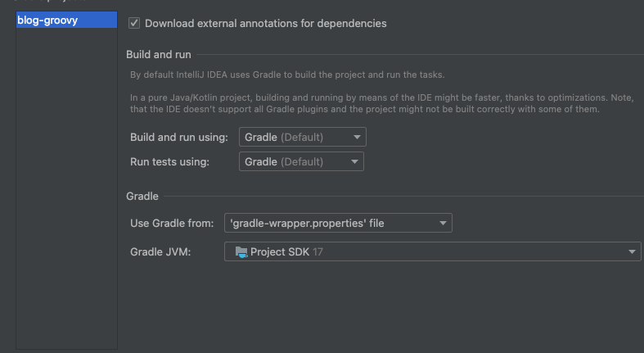Open the Run tests using dropdown
This screenshot has height=353, width=644.
pos(301,161)
